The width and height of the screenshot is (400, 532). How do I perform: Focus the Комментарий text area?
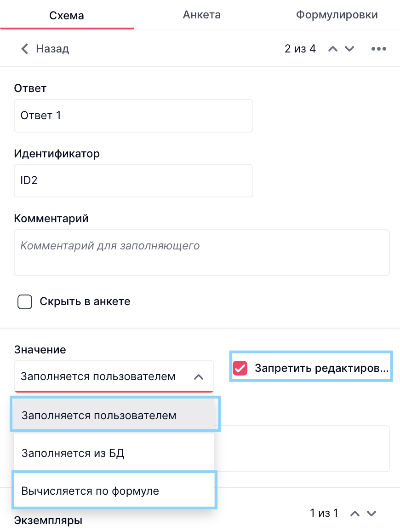(x=201, y=253)
